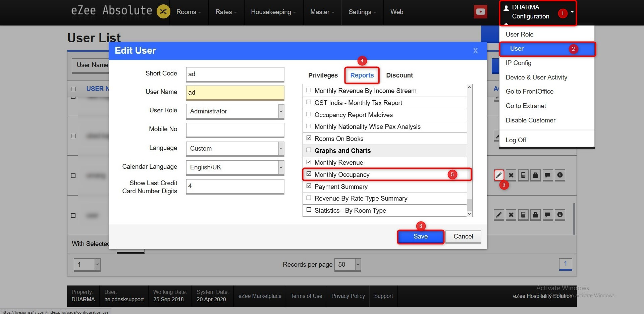
Task: Toggle Monthly Occupancy checkbox
Action: point(309,174)
